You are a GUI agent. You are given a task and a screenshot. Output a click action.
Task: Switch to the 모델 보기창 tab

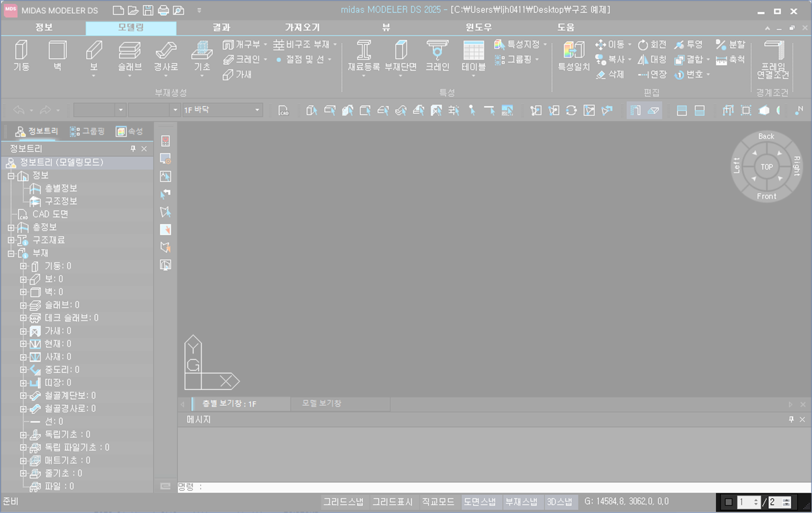(322, 403)
